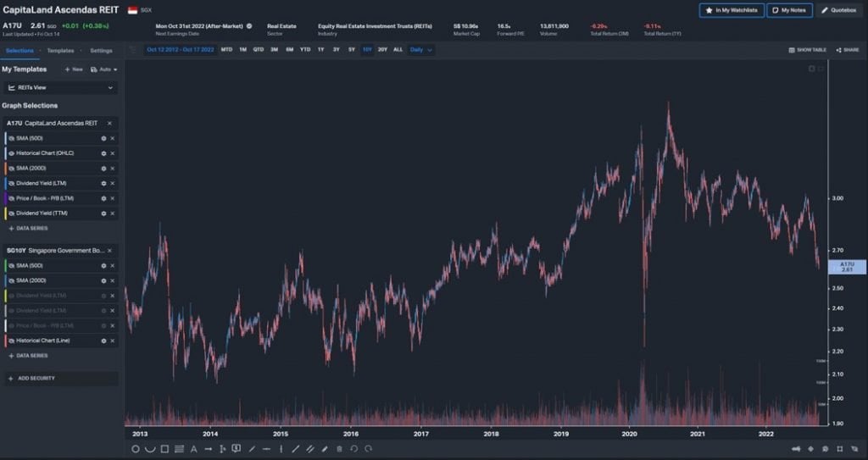This screenshot has height=460, width=868.
Task: Select the rectangle drawing tool
Action: point(164,449)
